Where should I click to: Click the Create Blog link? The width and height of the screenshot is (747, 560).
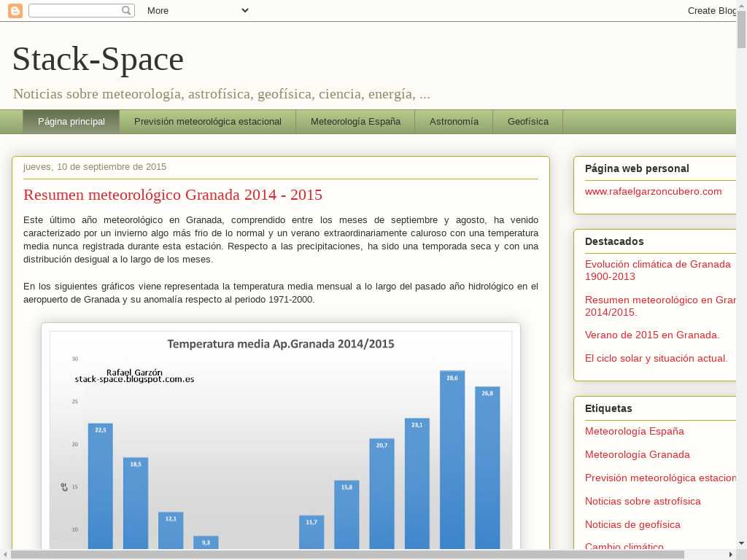[x=711, y=10]
